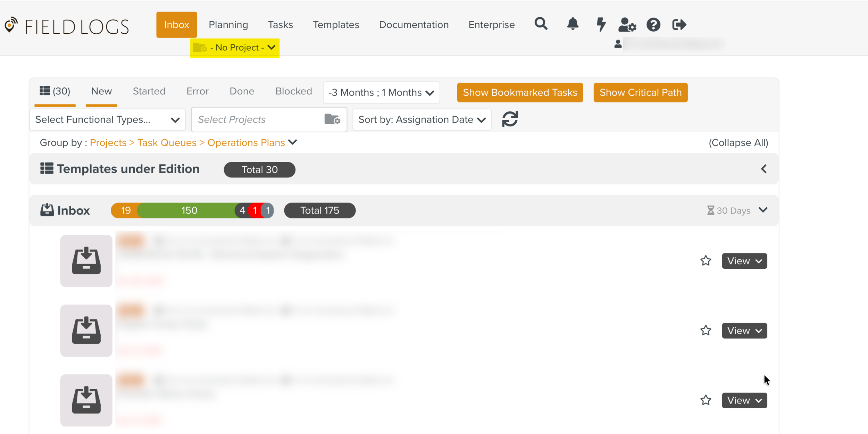This screenshot has height=434, width=868.
Task: Collapse the Inbox section chevron
Action: [763, 210]
